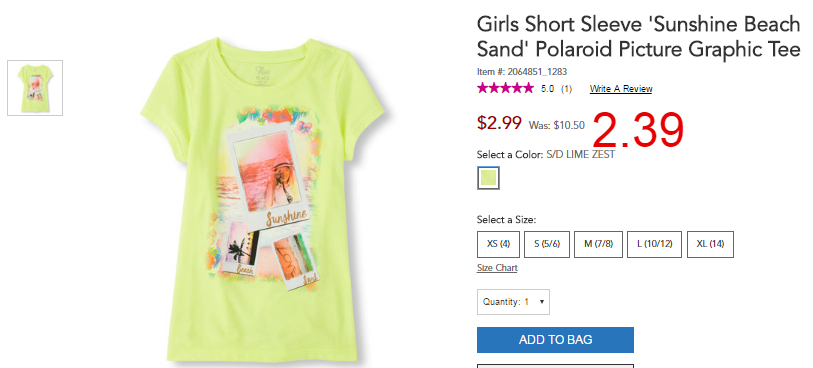Select size XS (4)
The image size is (813, 368).
498,244
